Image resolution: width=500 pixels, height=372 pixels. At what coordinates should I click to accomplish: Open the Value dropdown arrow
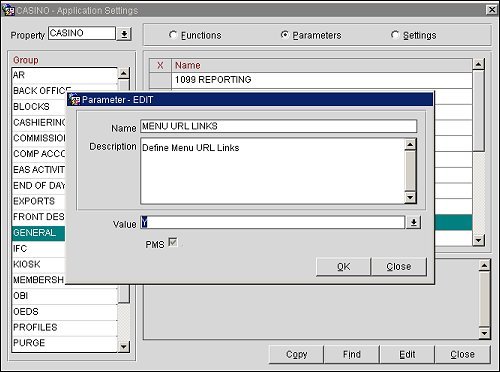pos(413,222)
